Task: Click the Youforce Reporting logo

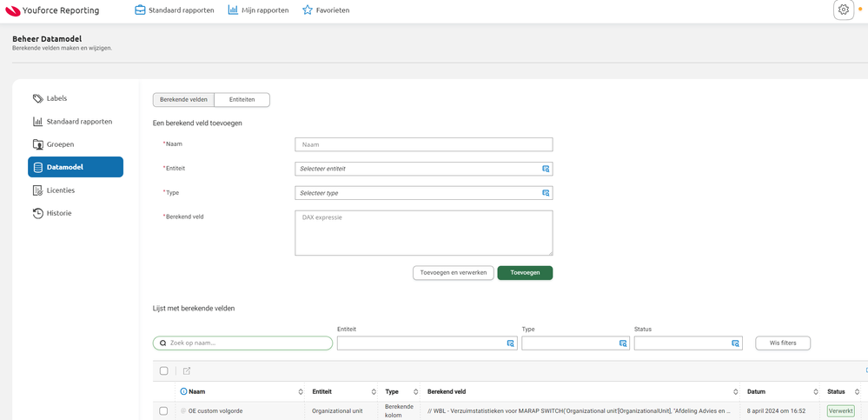Action: point(52,10)
